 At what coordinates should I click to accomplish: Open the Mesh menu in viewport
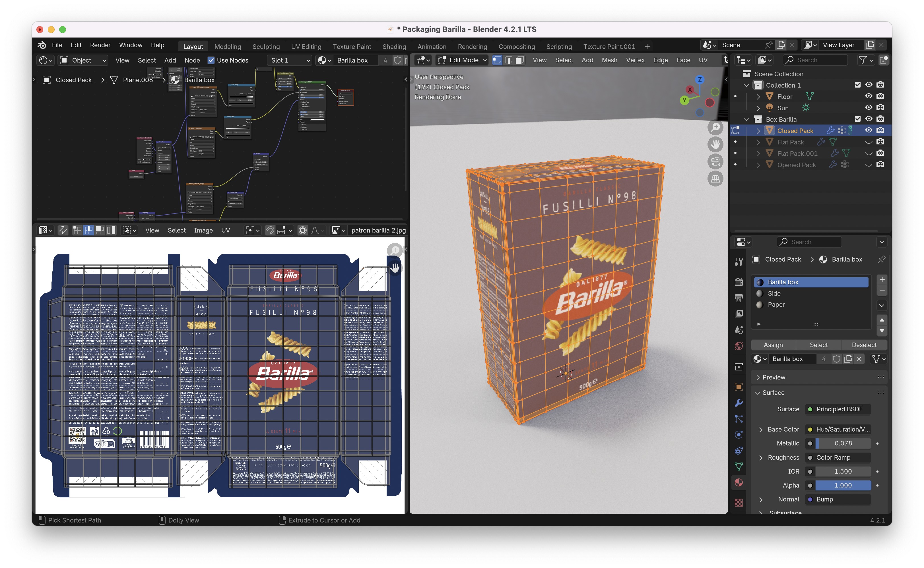point(609,60)
